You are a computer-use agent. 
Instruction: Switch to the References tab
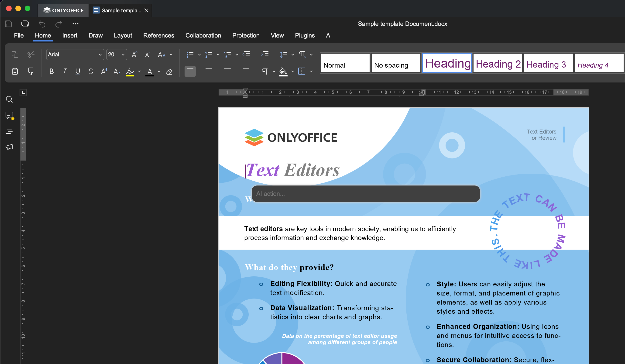coord(158,35)
